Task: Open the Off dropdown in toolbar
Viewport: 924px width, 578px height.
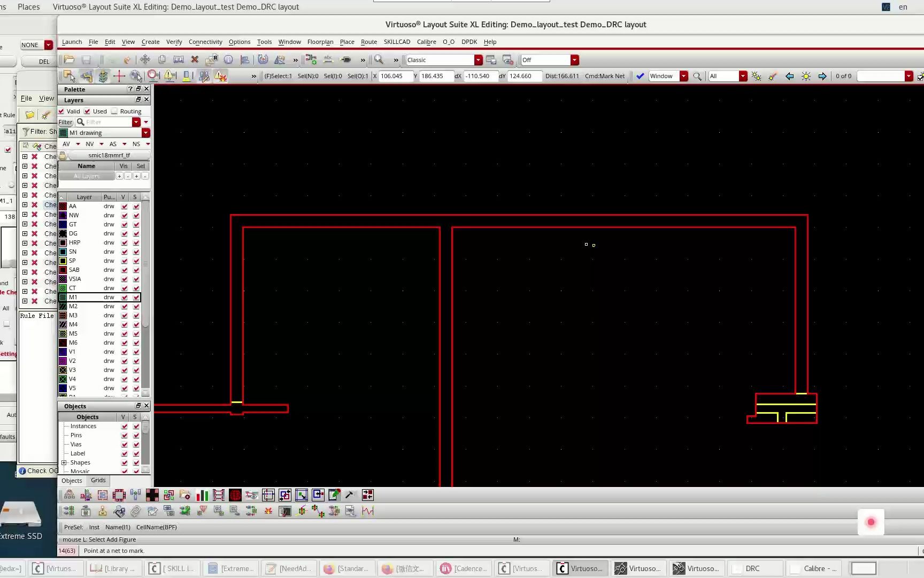Action: pyautogui.click(x=575, y=60)
